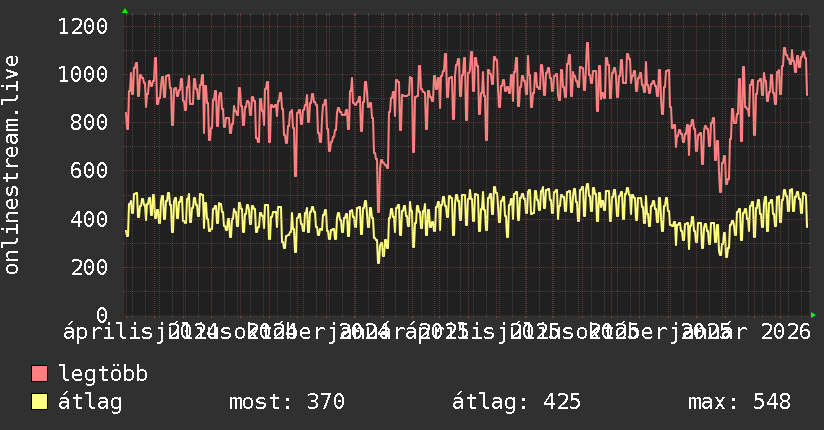This screenshot has height=430, width=824.
Task: Click the yellow átlag legend color swatch
Action: pyautogui.click(x=39, y=402)
